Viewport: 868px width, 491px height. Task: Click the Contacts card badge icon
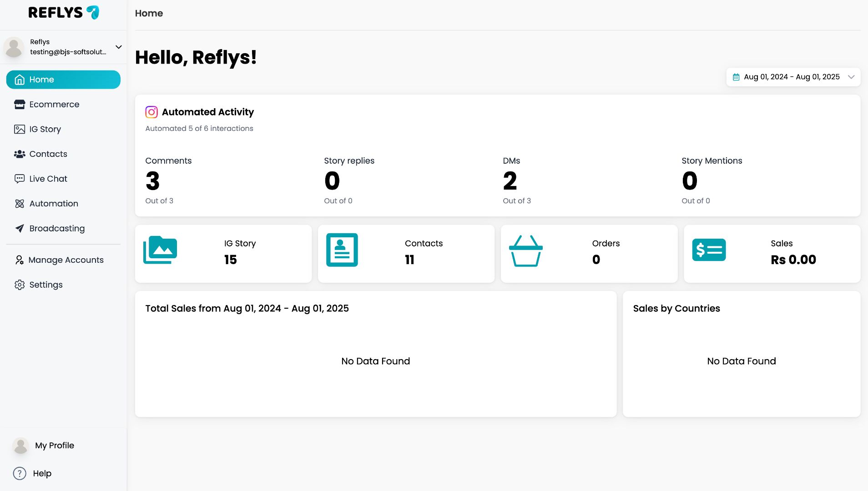tap(342, 250)
